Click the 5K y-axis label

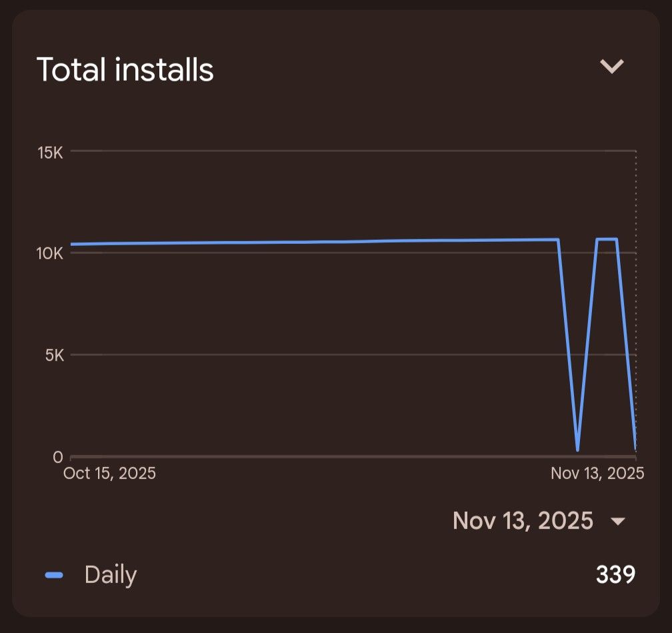pos(53,355)
